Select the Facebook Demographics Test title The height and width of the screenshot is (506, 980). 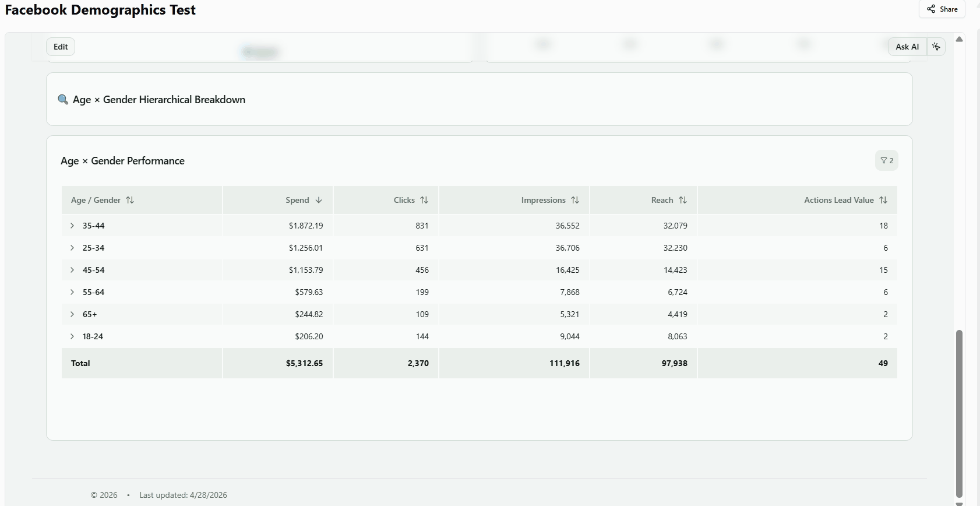click(100, 10)
